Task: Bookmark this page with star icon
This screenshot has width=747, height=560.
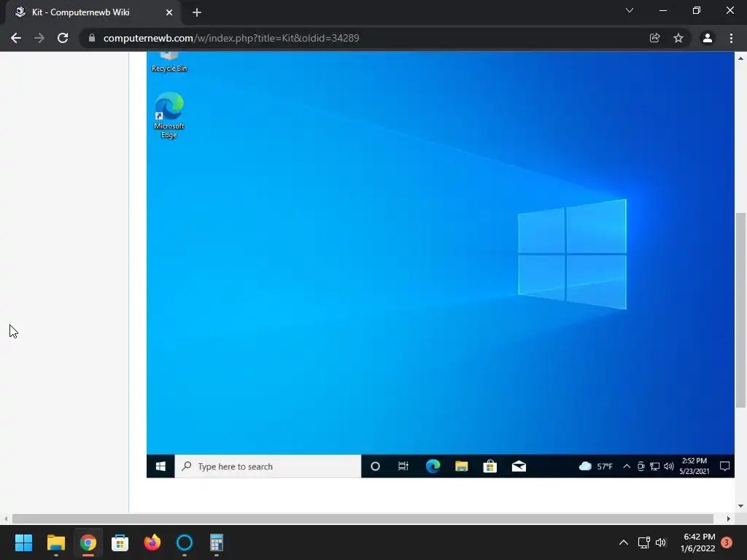Action: tap(678, 38)
